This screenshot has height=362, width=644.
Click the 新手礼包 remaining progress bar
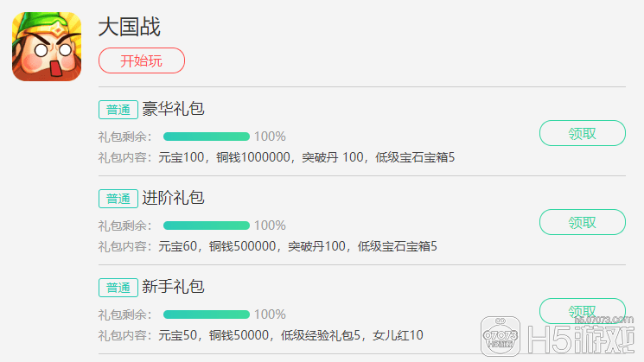[207, 314]
